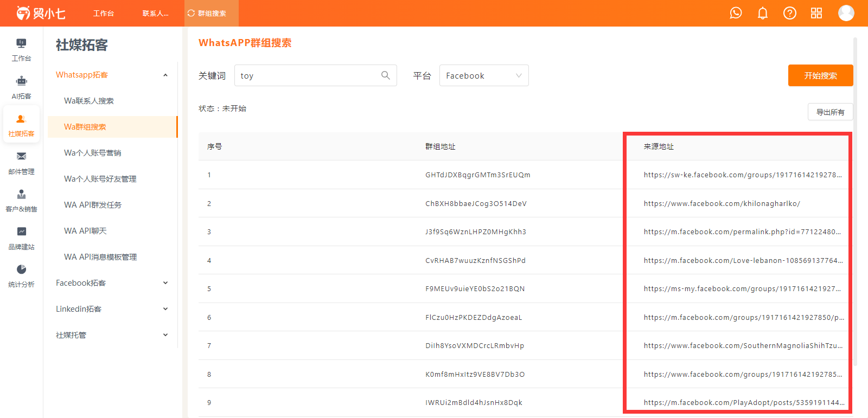
Task: Open the www.facebook.com groups source URL, row 8
Action: [x=743, y=374]
